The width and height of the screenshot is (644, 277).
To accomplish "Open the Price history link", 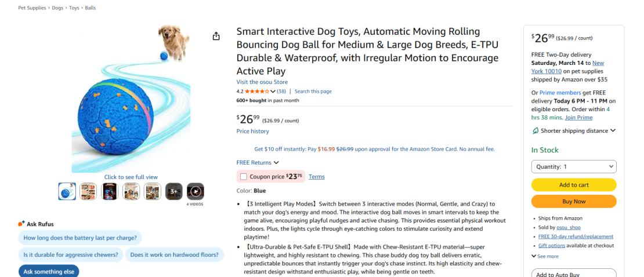I will [x=252, y=131].
